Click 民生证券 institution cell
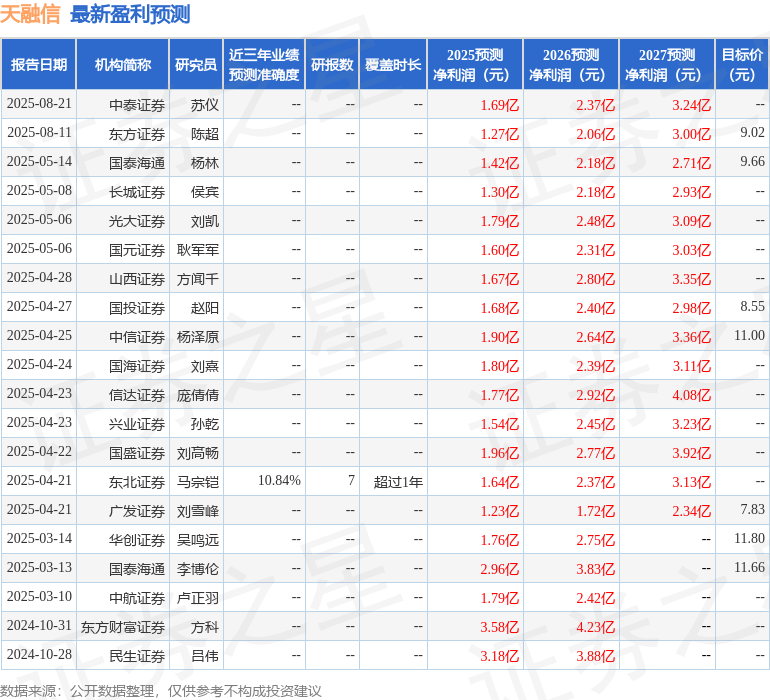The width and height of the screenshot is (770, 700). [137, 656]
